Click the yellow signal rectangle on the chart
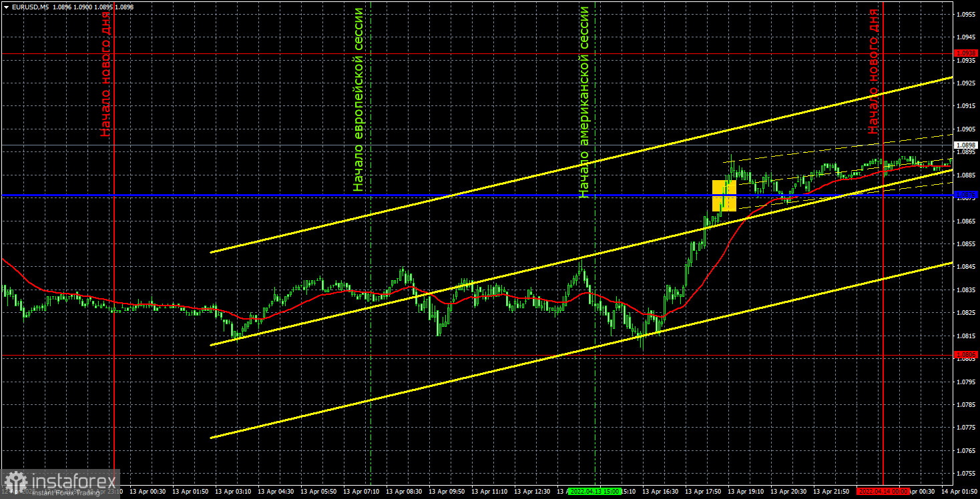This screenshot has height=499, width=980. coord(724,195)
